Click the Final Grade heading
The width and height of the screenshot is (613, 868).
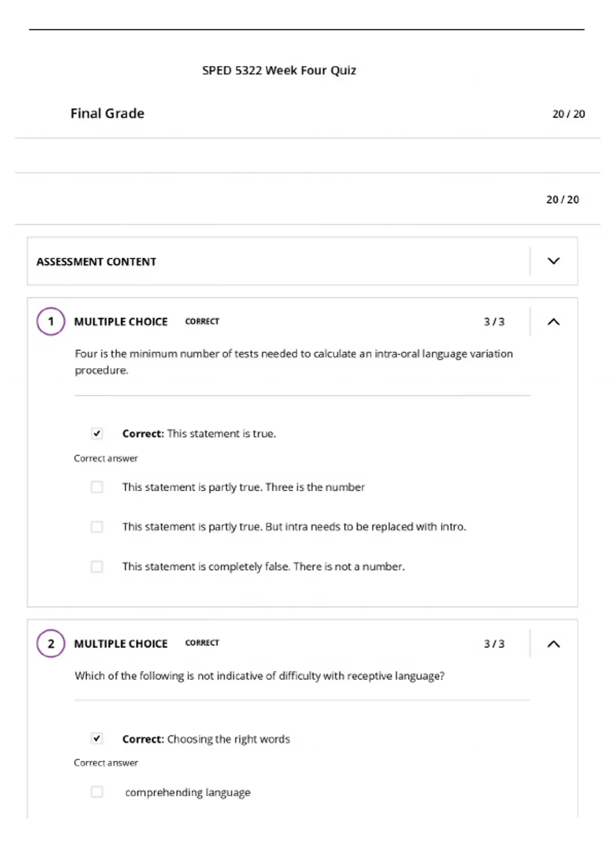point(107,113)
